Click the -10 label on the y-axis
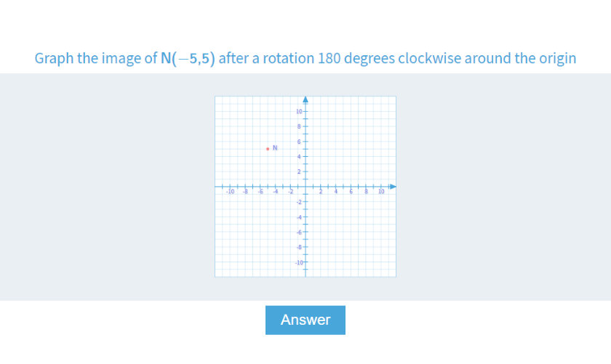Viewport: 611px width, 364px height. [298, 262]
